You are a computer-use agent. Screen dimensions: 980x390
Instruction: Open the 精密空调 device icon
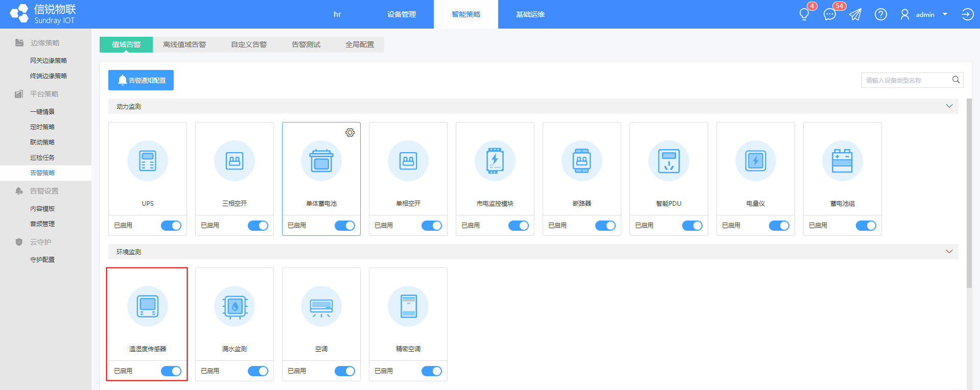coord(408,306)
